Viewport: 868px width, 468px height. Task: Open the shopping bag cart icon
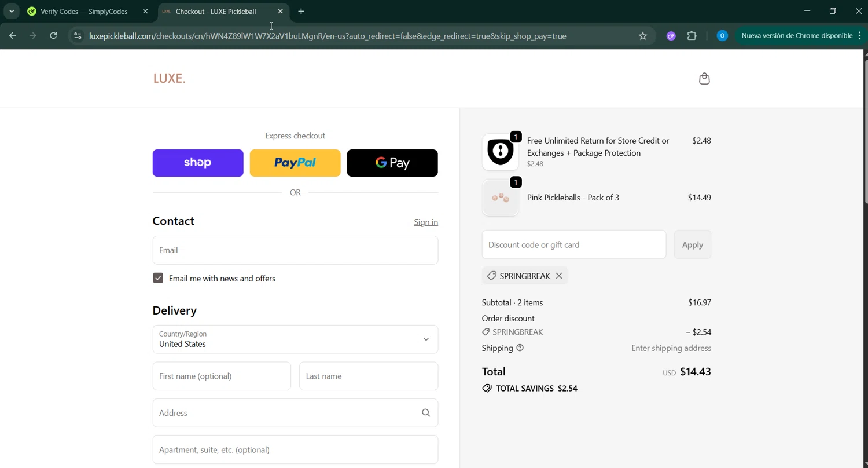point(704,79)
